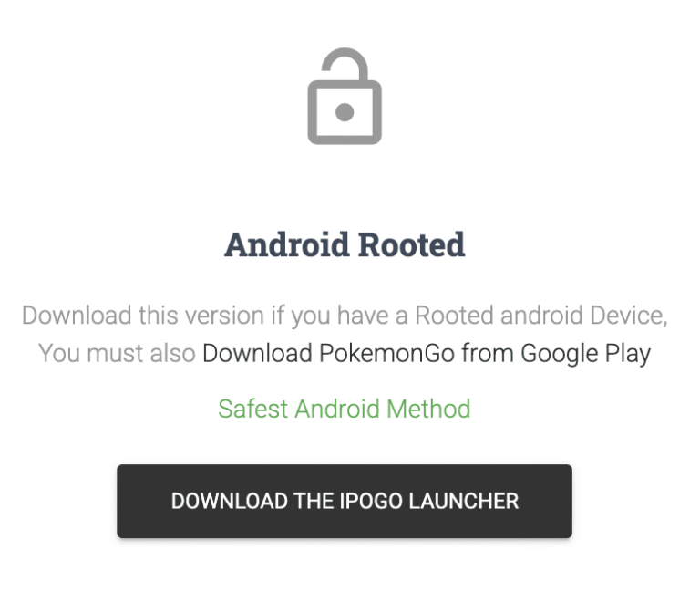This screenshot has width=700, height=612.
Task: Click the keyhole dot inside the padlock
Action: (345, 112)
